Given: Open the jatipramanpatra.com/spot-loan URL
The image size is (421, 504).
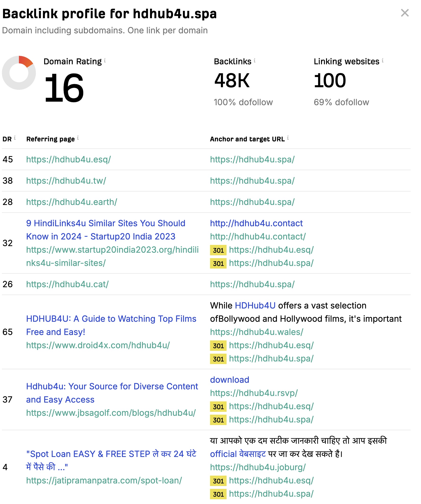Looking at the screenshot, I should (104, 481).
